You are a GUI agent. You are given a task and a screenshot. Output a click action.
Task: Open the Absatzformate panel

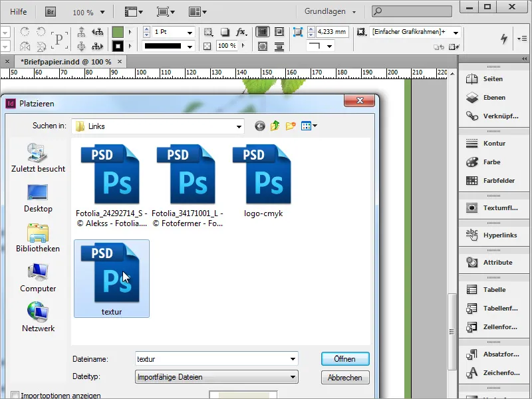pos(493,354)
